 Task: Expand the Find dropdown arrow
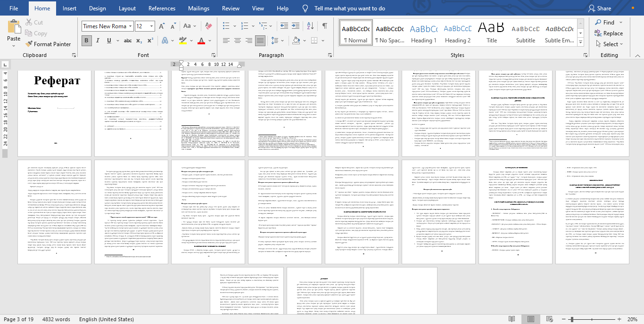click(621, 22)
